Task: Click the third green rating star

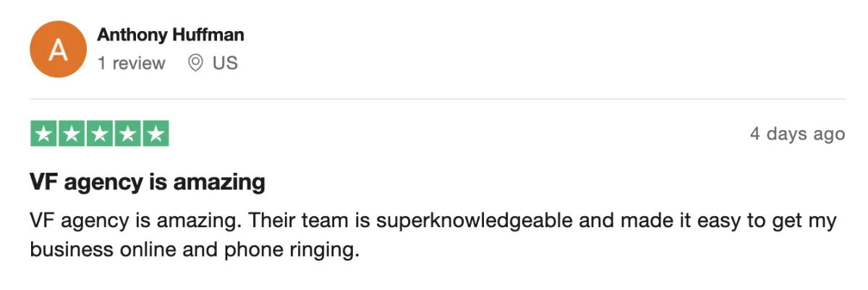Action: [99, 134]
